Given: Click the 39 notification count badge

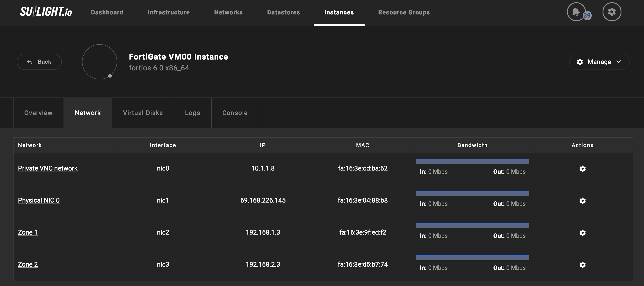Looking at the screenshot, I should (x=587, y=16).
